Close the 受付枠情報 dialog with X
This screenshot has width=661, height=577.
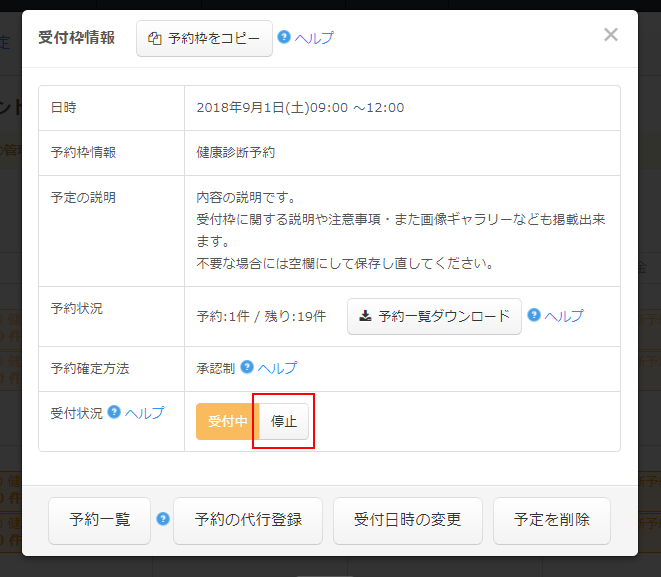[610, 36]
